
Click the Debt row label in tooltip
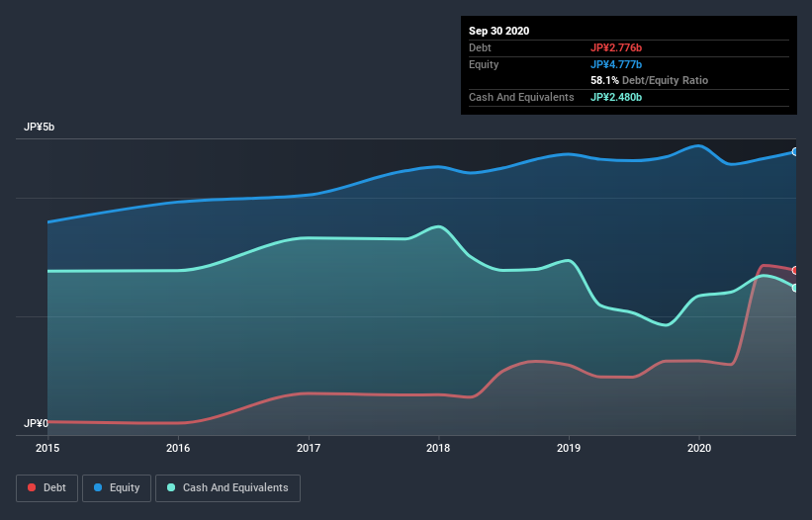[480, 47]
